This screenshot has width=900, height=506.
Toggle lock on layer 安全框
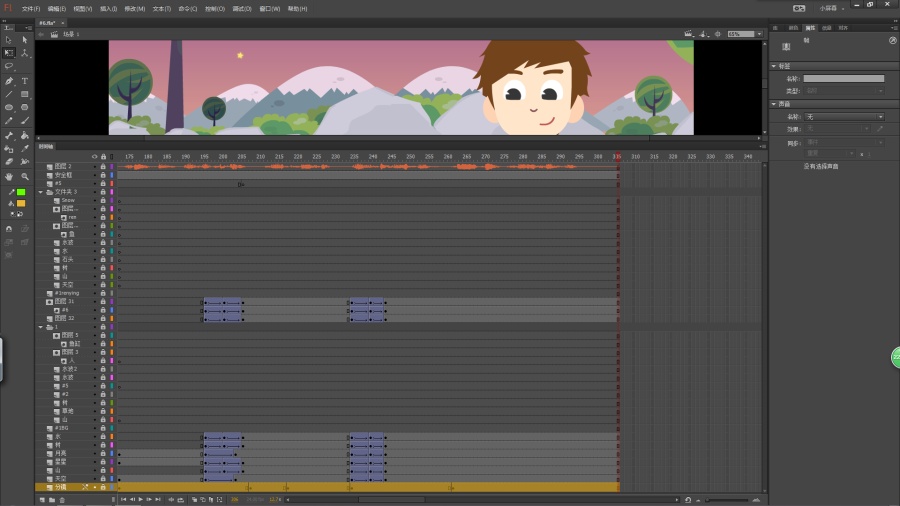pos(103,175)
